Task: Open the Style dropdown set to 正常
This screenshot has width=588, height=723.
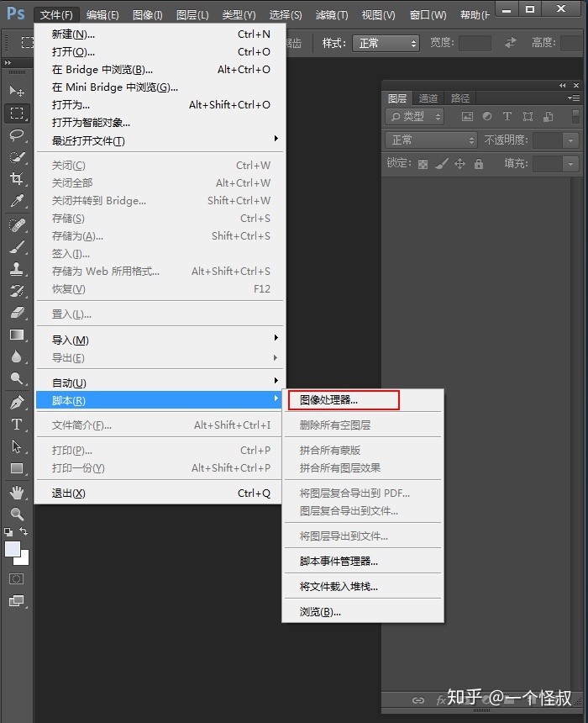Action: [386, 44]
